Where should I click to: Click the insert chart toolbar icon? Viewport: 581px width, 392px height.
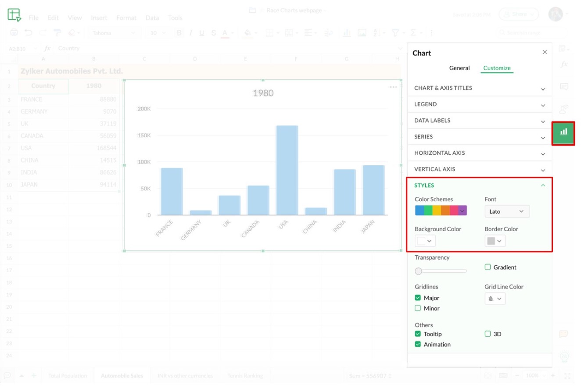(347, 33)
